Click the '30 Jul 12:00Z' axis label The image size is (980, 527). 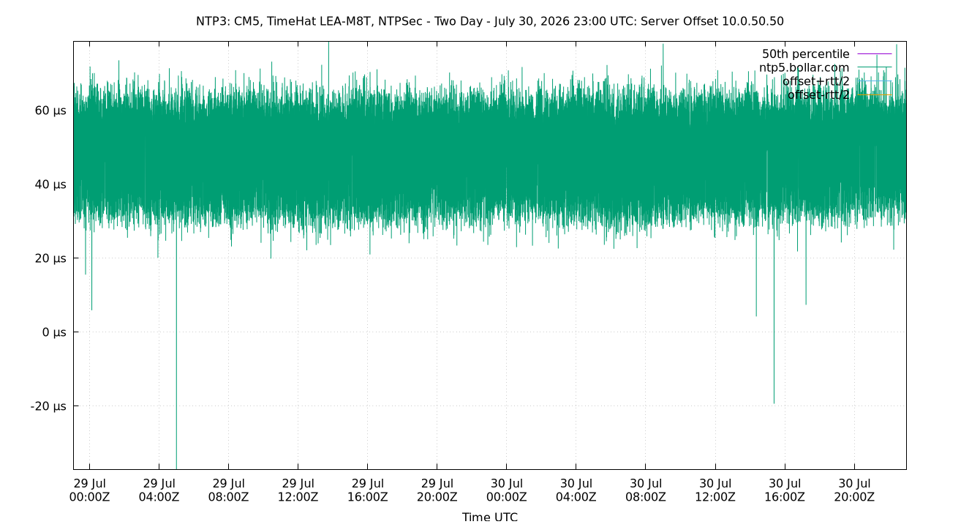(x=715, y=490)
